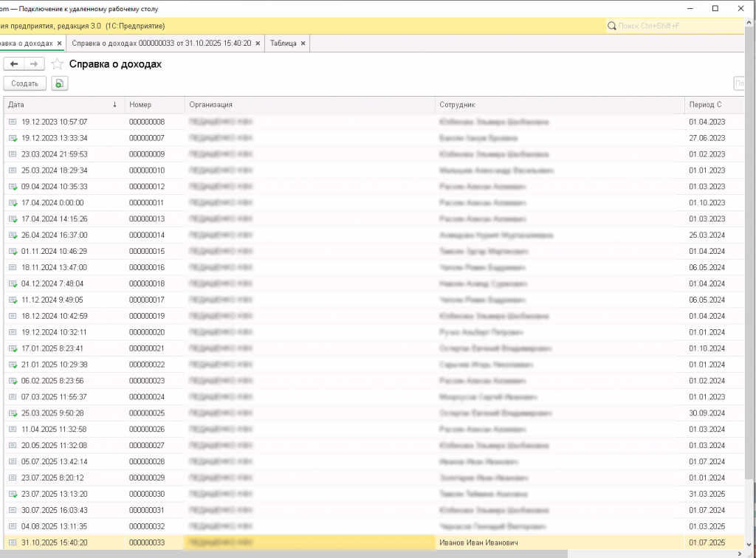Click posted icon of row 11.12.2024 9:49:05
This screenshot has width=756, height=558.
click(13, 300)
